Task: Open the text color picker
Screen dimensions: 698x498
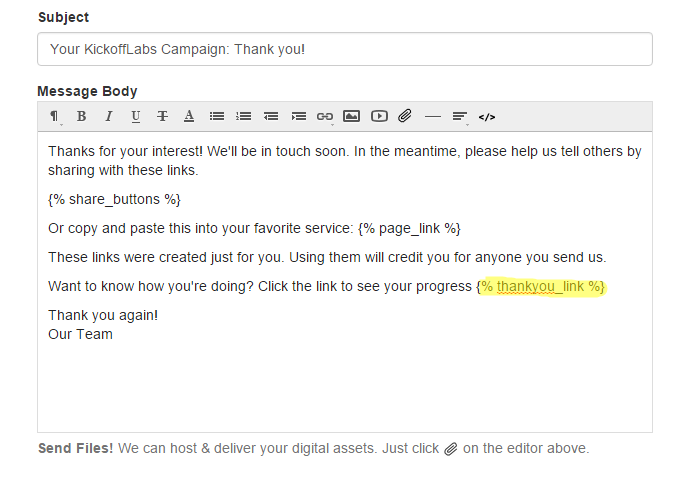Action: (x=189, y=117)
